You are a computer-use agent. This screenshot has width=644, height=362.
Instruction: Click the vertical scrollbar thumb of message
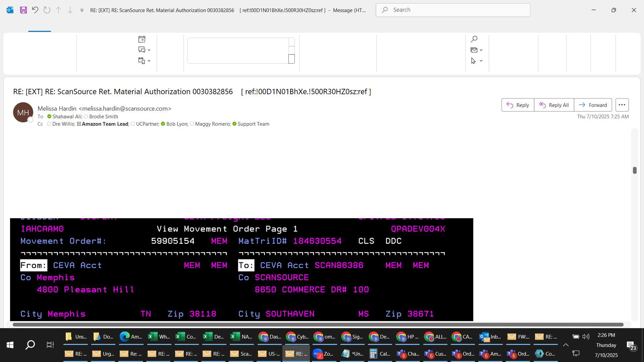point(635,170)
